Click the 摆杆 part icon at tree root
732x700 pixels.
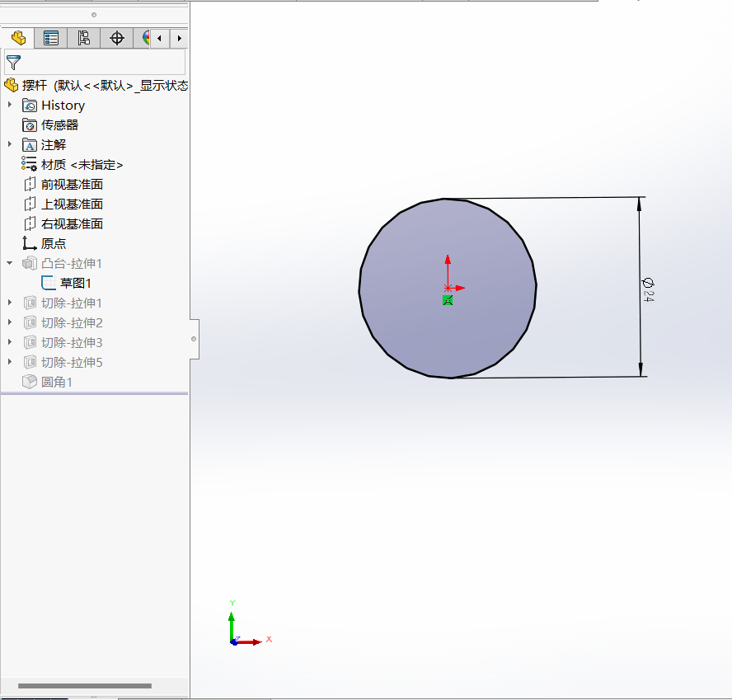click(12, 85)
